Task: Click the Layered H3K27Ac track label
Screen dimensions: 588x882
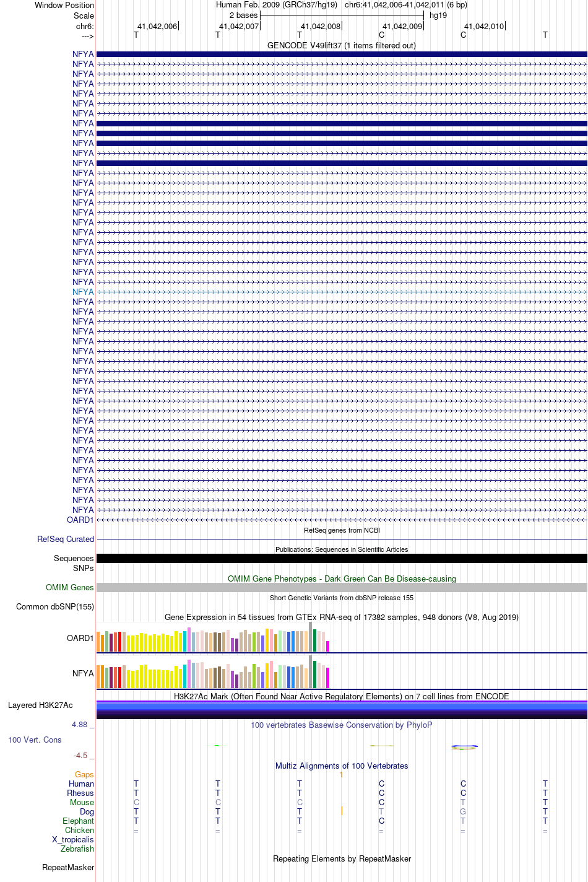Action: point(40,705)
